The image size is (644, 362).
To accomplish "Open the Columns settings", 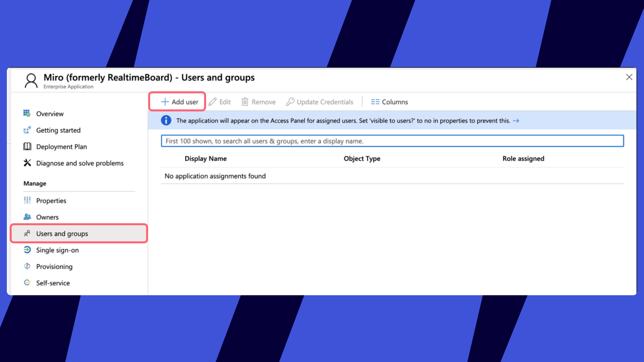I will 389,101.
